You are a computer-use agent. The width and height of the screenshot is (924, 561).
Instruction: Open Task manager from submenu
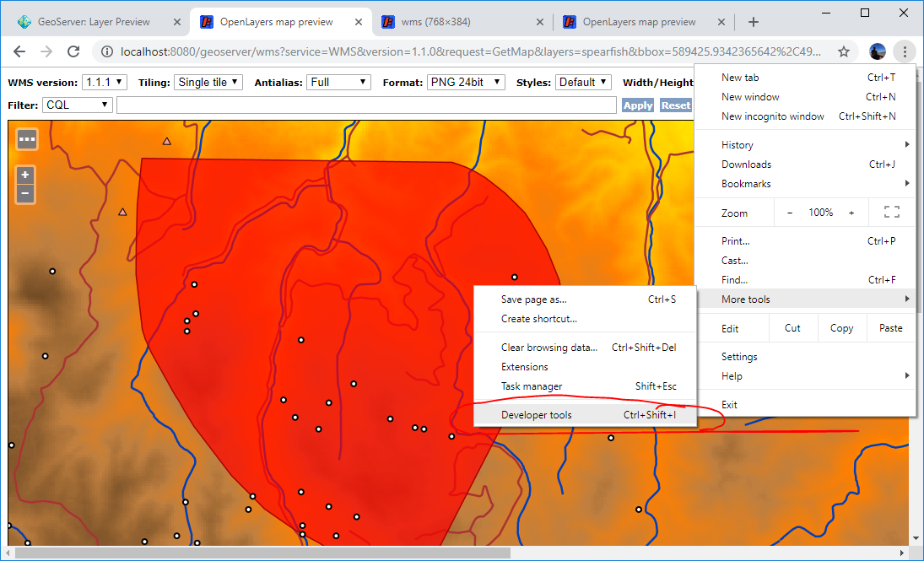click(x=585, y=386)
